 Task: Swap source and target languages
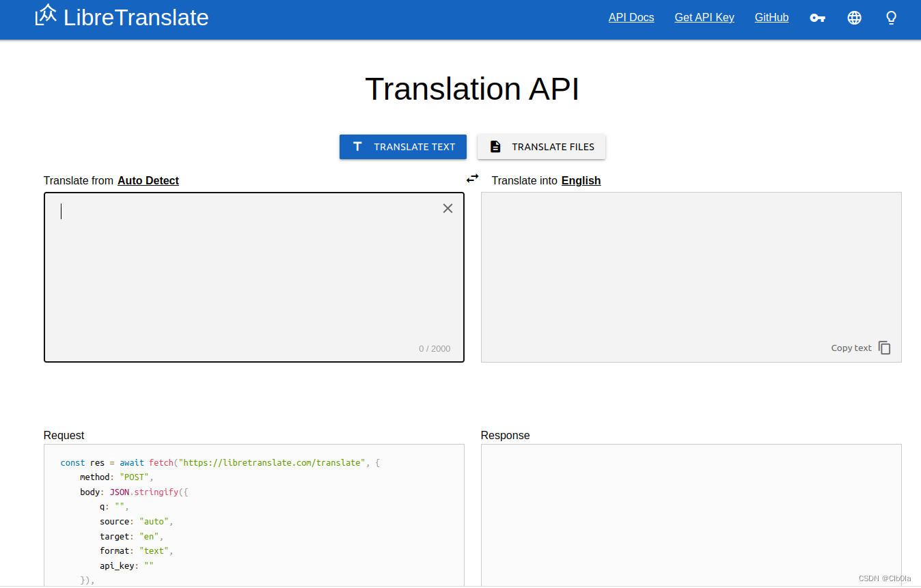click(472, 178)
